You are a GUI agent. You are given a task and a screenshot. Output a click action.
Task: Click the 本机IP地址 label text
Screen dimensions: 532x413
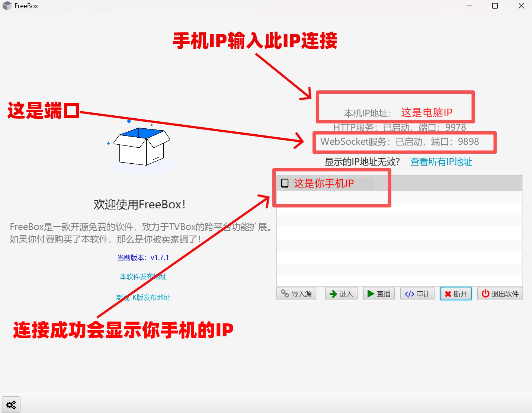pyautogui.click(x=368, y=113)
